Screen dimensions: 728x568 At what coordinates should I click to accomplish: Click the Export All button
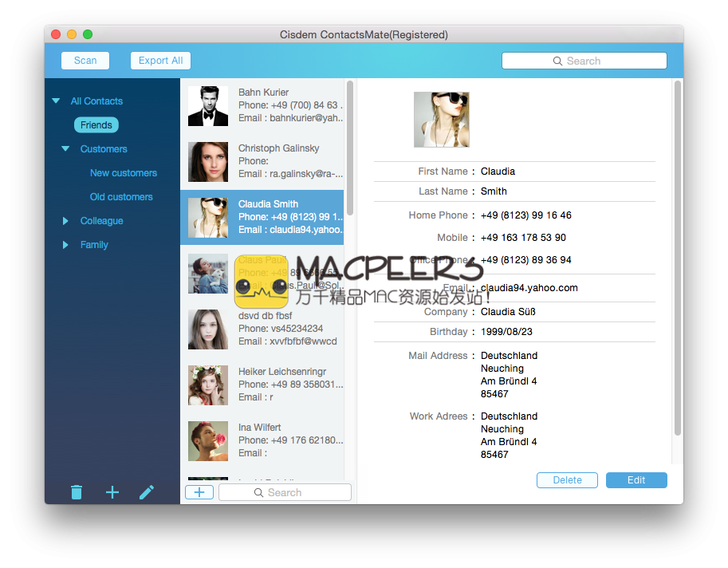[160, 61]
